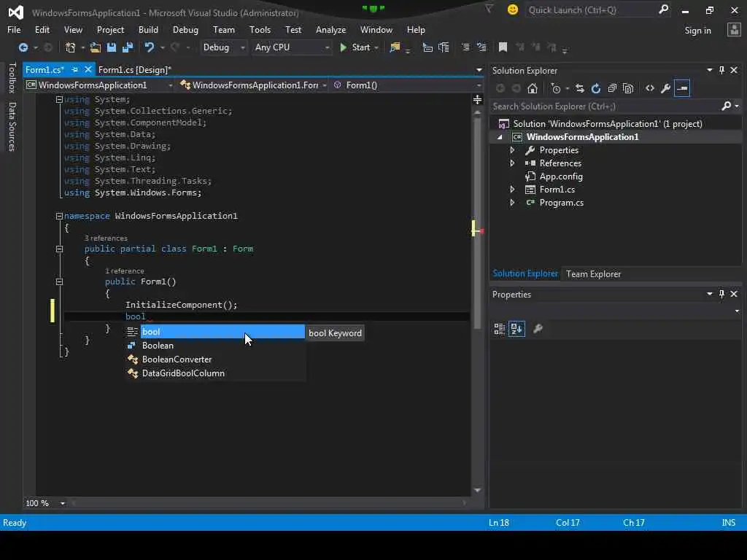The image size is (747, 560).
Task: Open the Toolbox side tab
Action: 12,77
